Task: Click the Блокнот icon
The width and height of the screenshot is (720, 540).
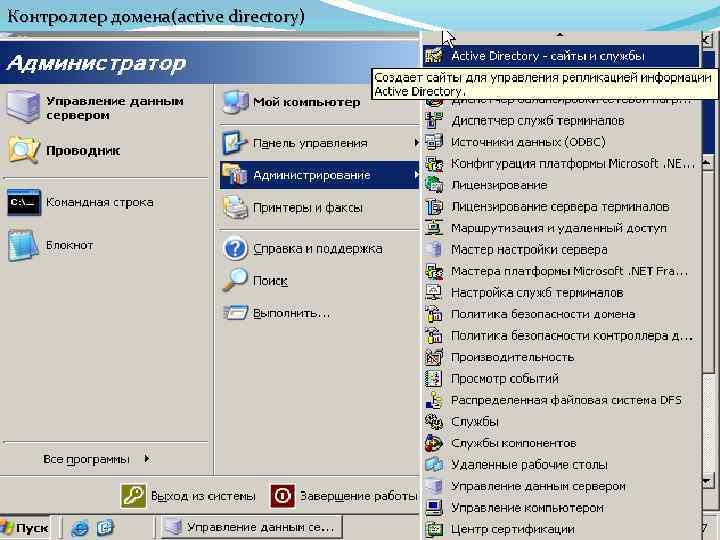Action: (x=23, y=245)
